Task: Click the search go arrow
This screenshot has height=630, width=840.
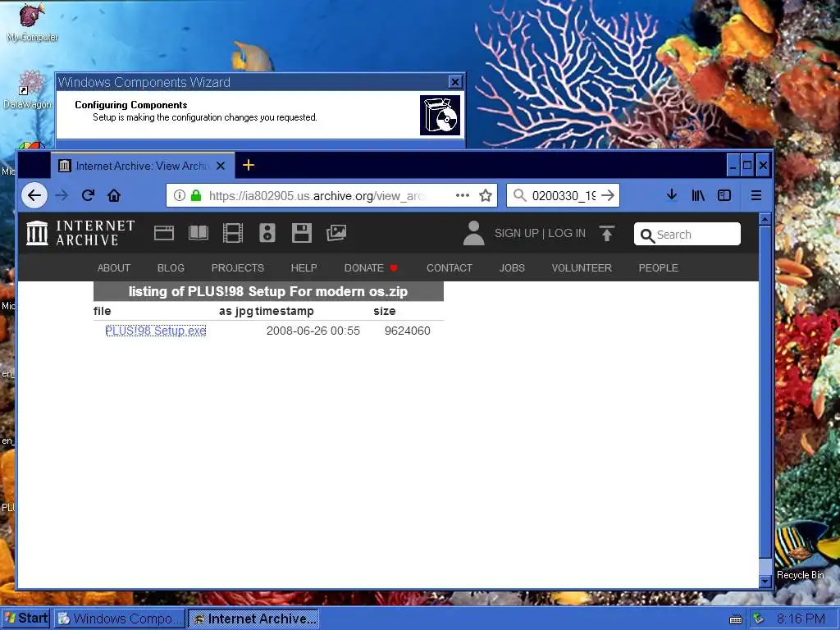Action: pyautogui.click(x=608, y=195)
